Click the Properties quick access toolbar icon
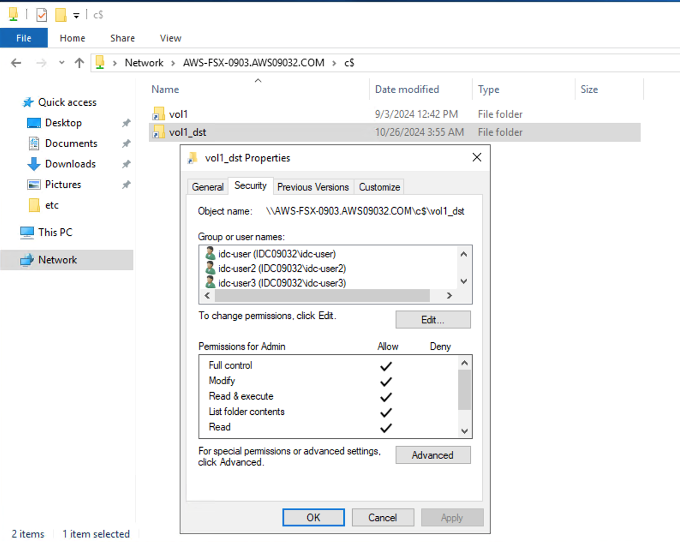 tap(41, 15)
